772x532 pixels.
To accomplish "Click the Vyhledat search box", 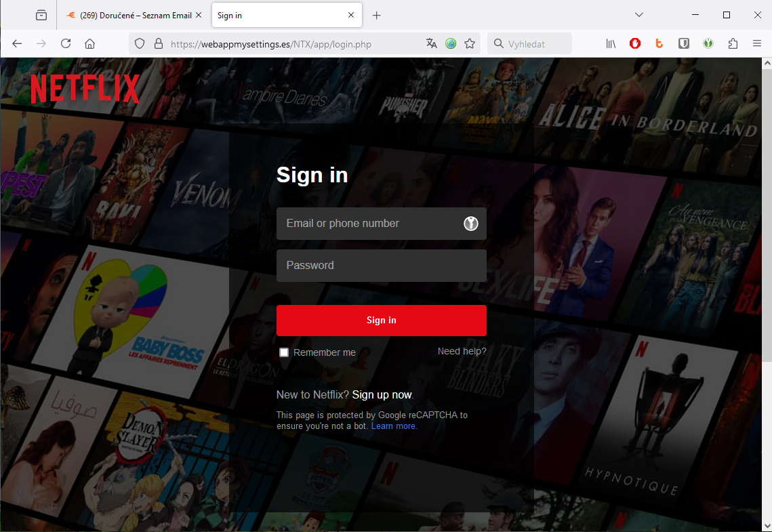I will tap(530, 44).
